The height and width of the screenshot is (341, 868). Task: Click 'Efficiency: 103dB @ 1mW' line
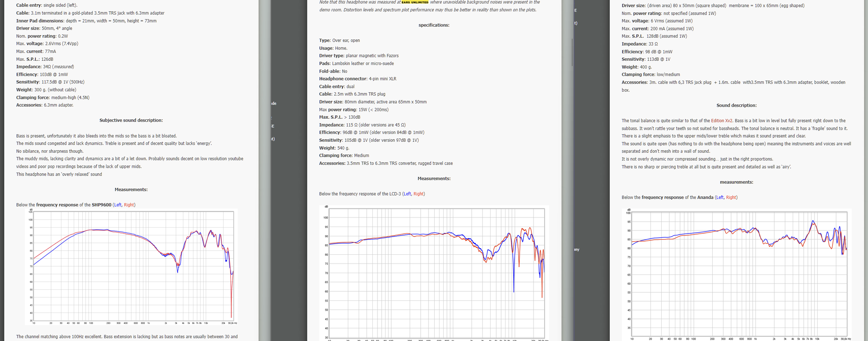tap(42, 75)
